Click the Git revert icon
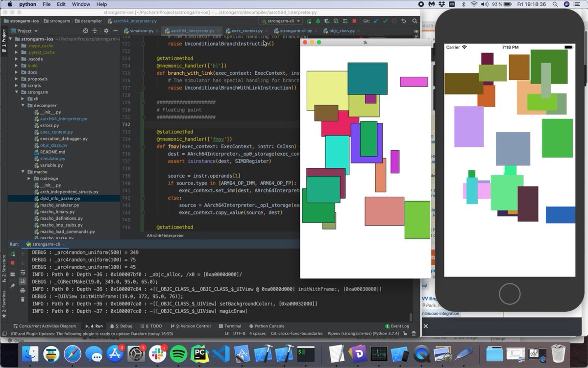This screenshot has width=588, height=368. click(x=403, y=22)
